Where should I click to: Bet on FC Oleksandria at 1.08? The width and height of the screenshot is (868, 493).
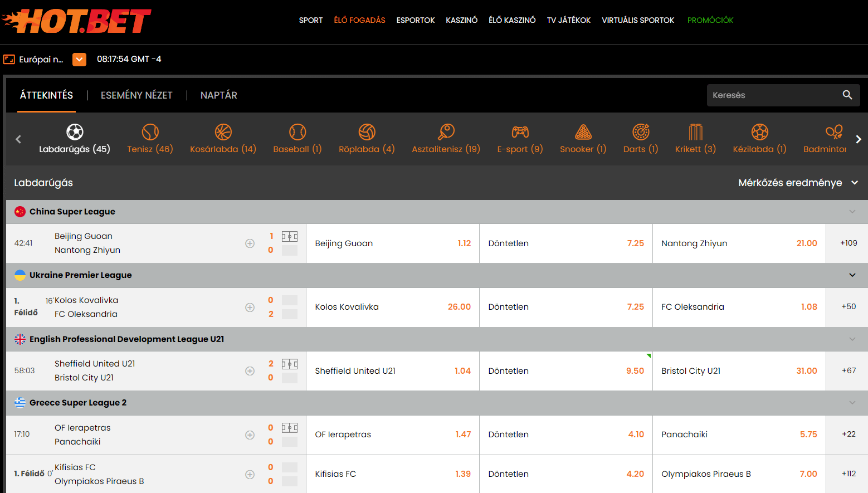tap(739, 307)
